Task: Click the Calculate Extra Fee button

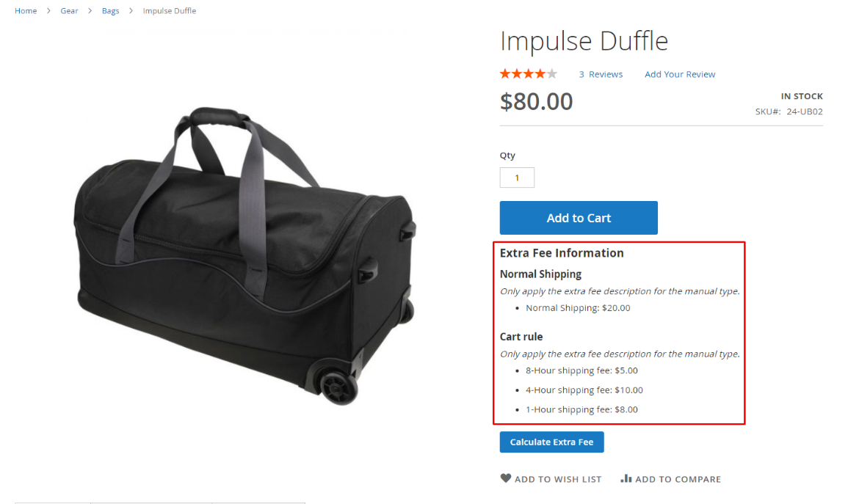Action: [x=551, y=442]
